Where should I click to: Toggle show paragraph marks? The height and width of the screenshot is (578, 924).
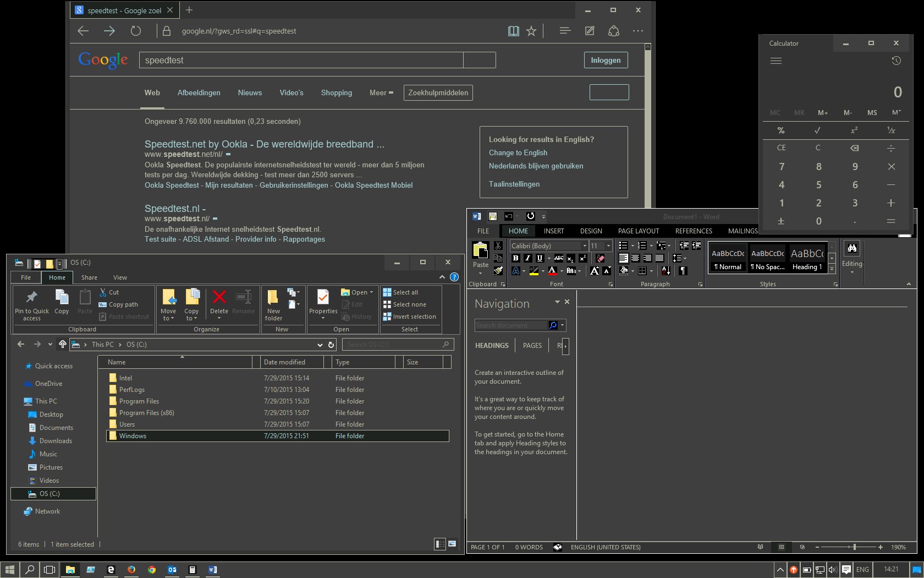click(x=684, y=270)
